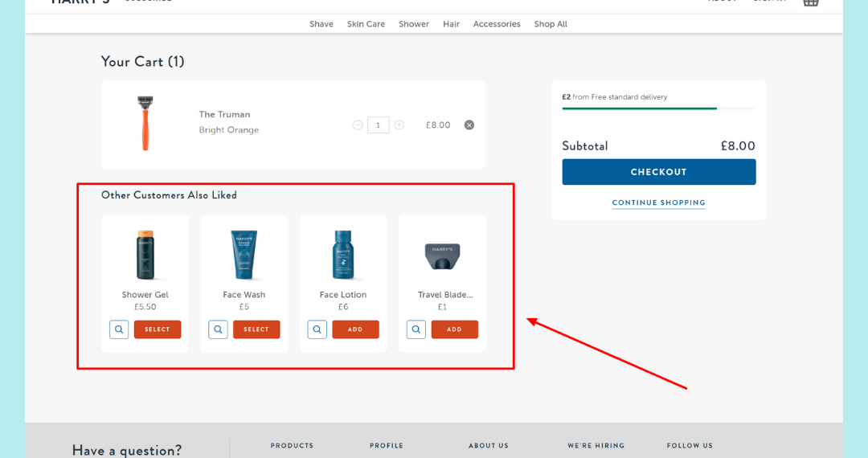This screenshot has width=868, height=458.
Task: Click The Truman quantity field
Action: point(378,125)
